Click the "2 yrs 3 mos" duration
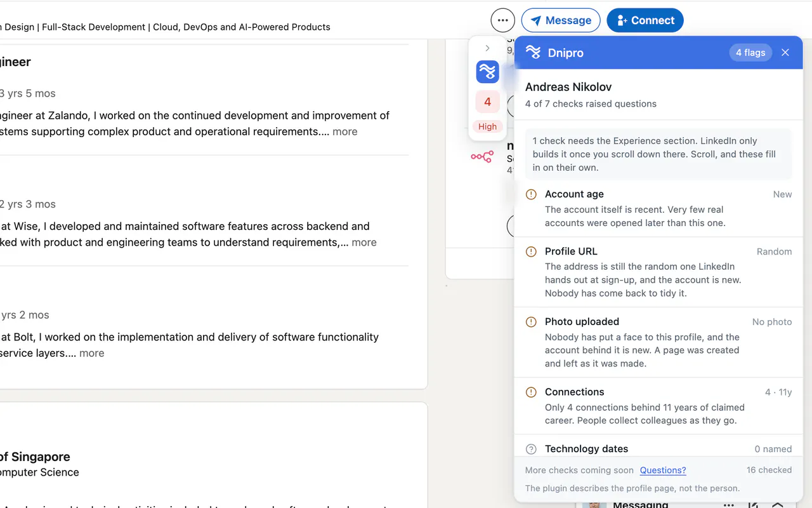The height and width of the screenshot is (508, 812). point(28,204)
